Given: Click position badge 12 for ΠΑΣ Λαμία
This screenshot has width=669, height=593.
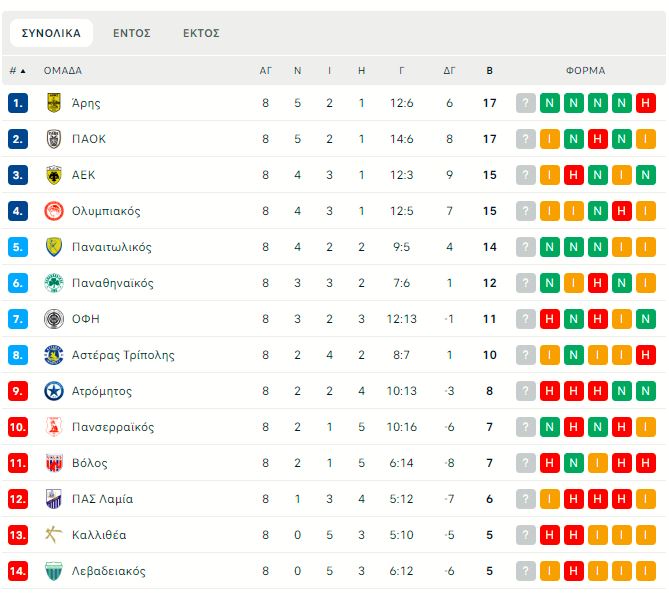Looking at the screenshot, I should click(x=18, y=499).
